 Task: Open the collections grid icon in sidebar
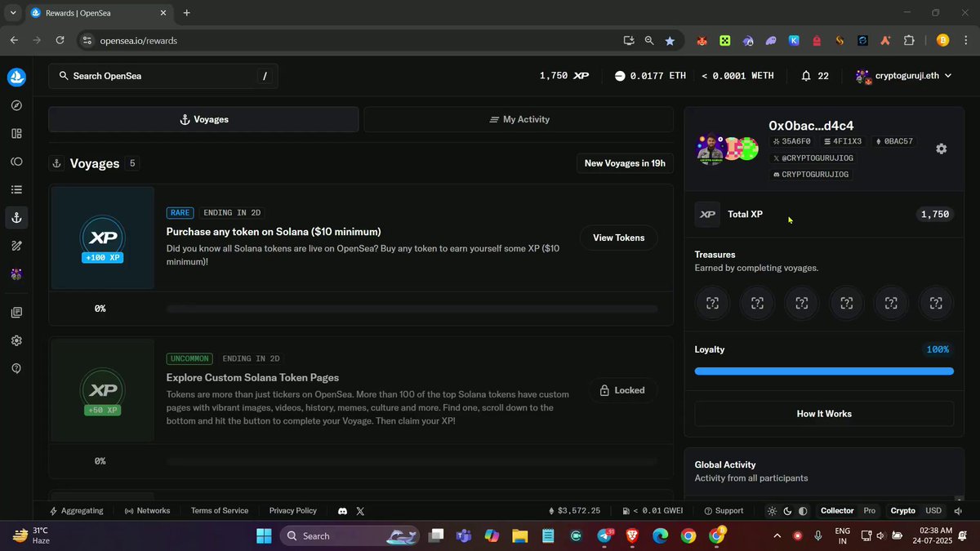[16, 134]
